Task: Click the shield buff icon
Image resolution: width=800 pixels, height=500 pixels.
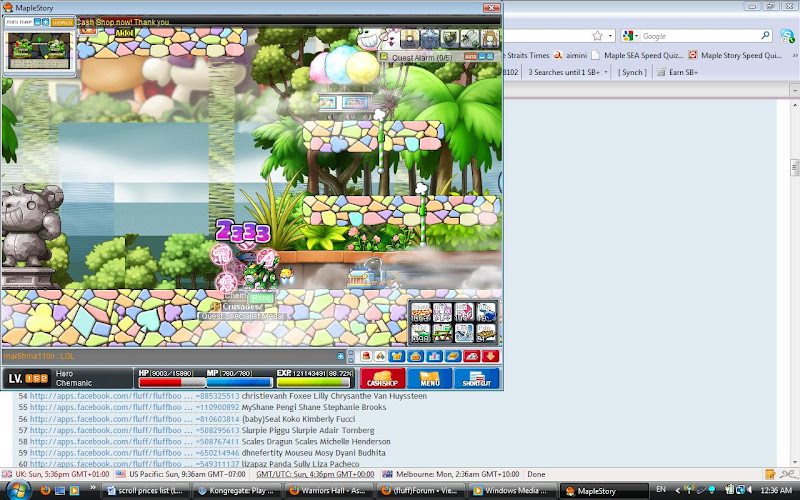Action: [449, 39]
